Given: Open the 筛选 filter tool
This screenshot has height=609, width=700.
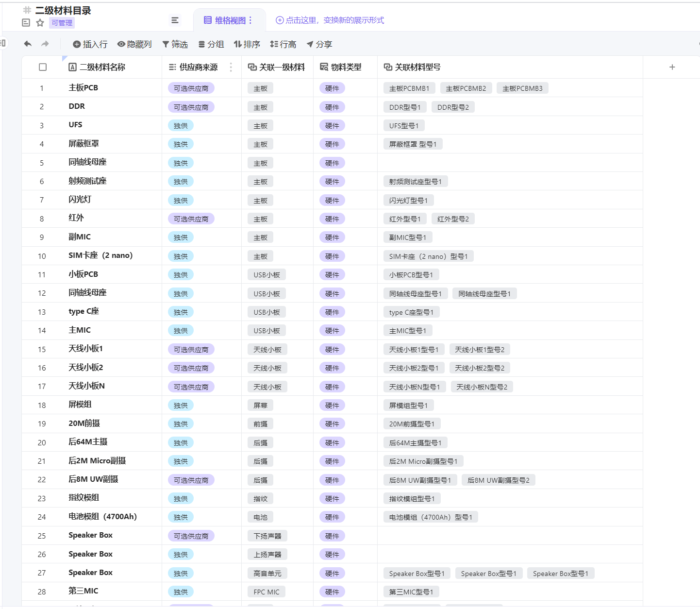Looking at the screenshot, I should coord(175,44).
